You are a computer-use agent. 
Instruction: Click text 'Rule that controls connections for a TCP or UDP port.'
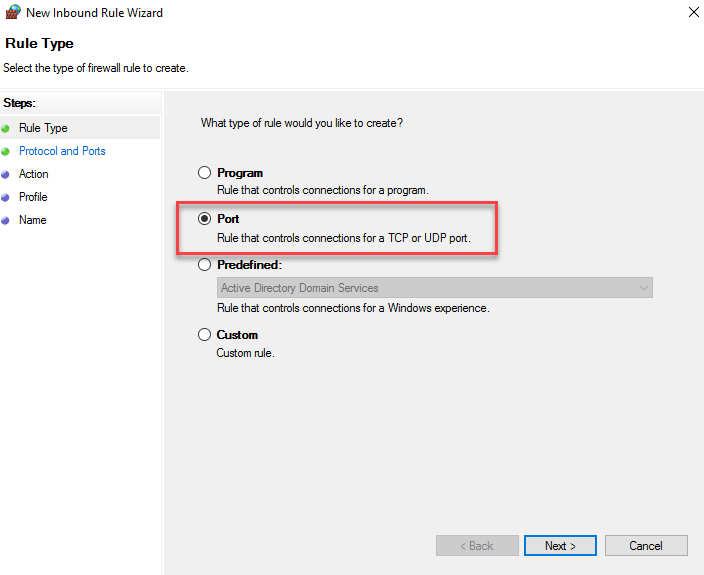tap(344, 238)
